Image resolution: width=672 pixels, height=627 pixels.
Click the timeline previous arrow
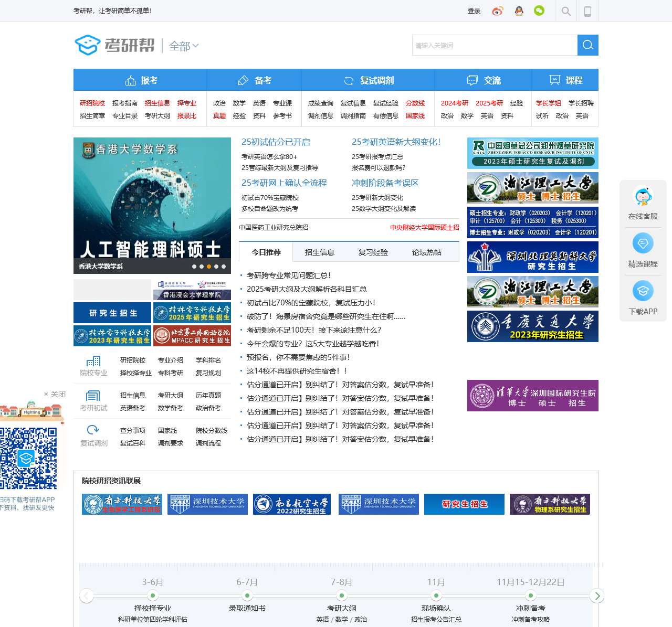click(x=86, y=596)
